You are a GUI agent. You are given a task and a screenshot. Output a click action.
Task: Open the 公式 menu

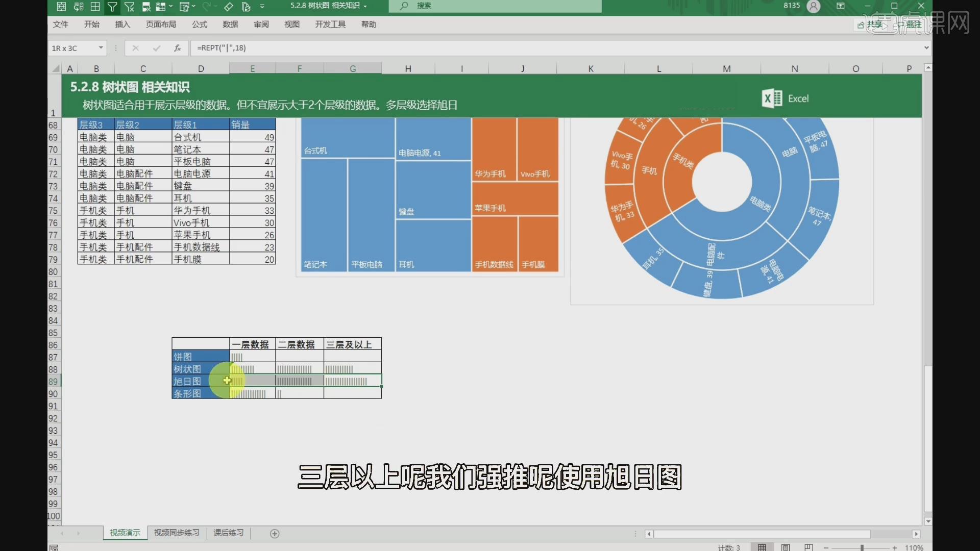point(199,24)
